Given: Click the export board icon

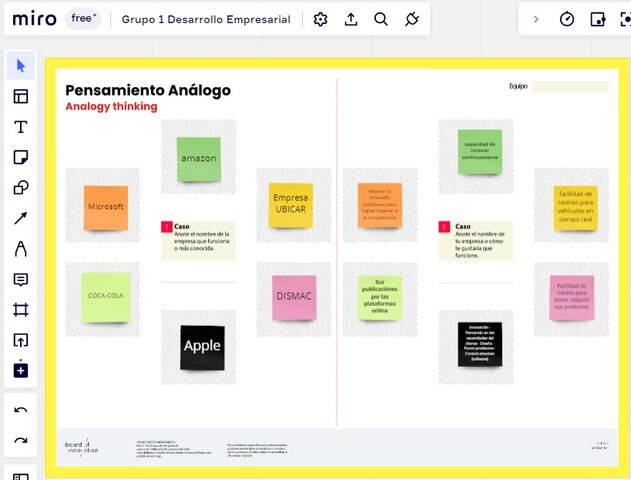Looking at the screenshot, I should pos(351,19).
